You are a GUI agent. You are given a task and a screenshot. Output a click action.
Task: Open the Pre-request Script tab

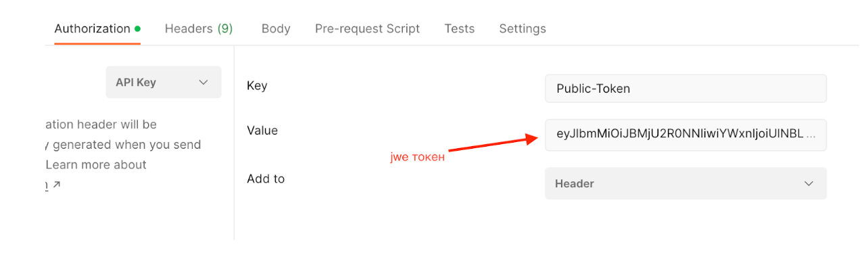click(x=367, y=29)
